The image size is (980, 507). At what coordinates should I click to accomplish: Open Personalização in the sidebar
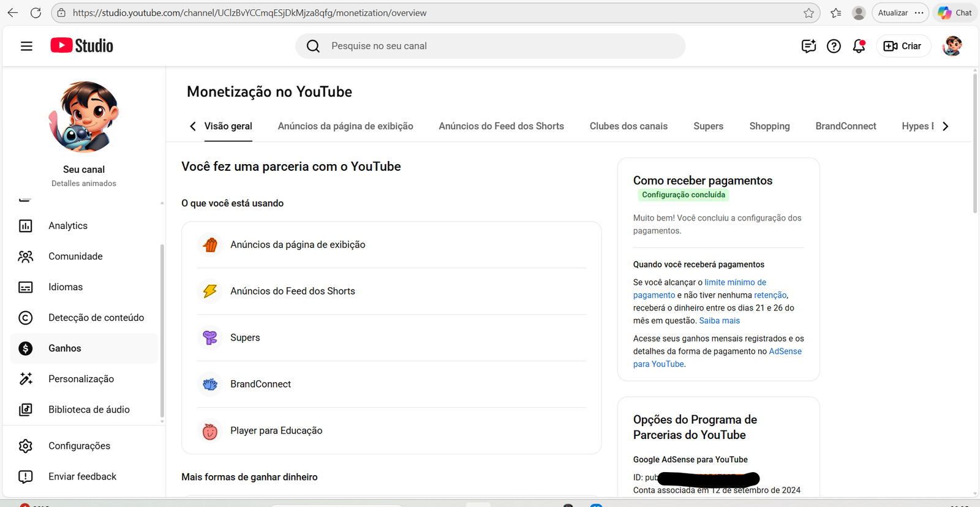(84, 379)
